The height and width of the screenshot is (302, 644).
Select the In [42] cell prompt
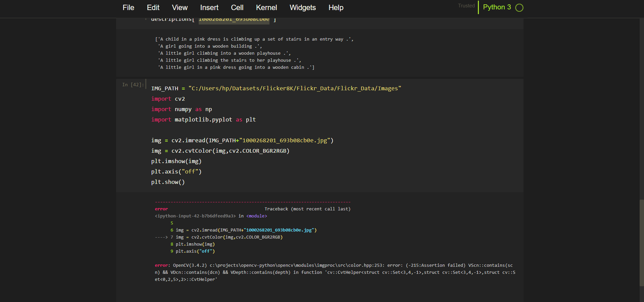pyautogui.click(x=133, y=85)
